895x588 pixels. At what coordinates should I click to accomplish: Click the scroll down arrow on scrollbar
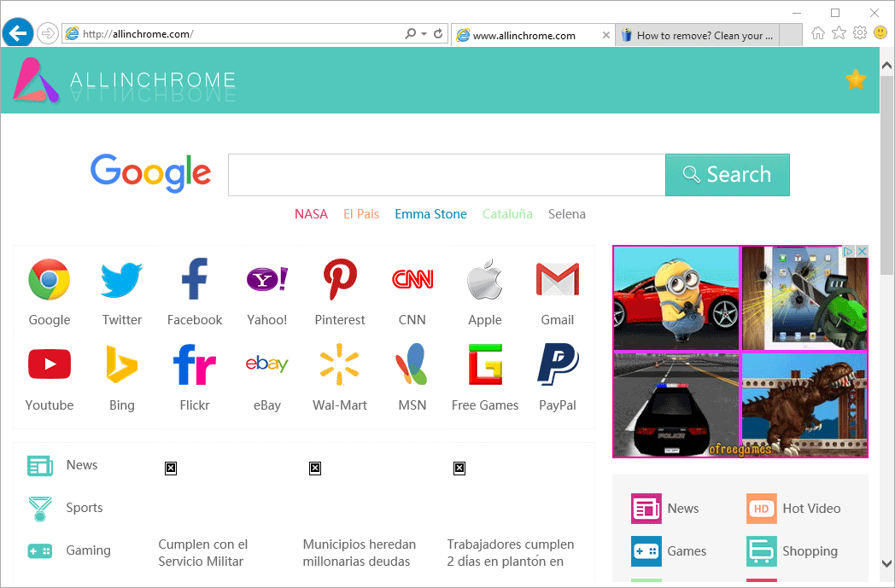(x=886, y=563)
